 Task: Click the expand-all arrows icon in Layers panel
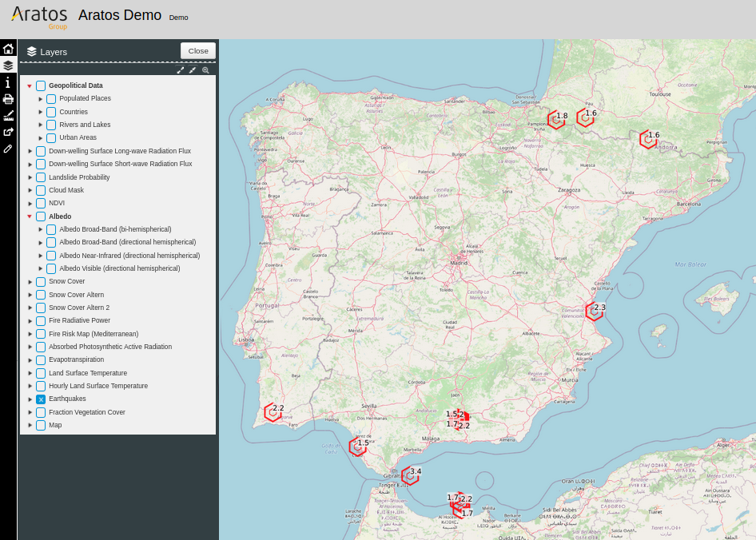[181, 70]
